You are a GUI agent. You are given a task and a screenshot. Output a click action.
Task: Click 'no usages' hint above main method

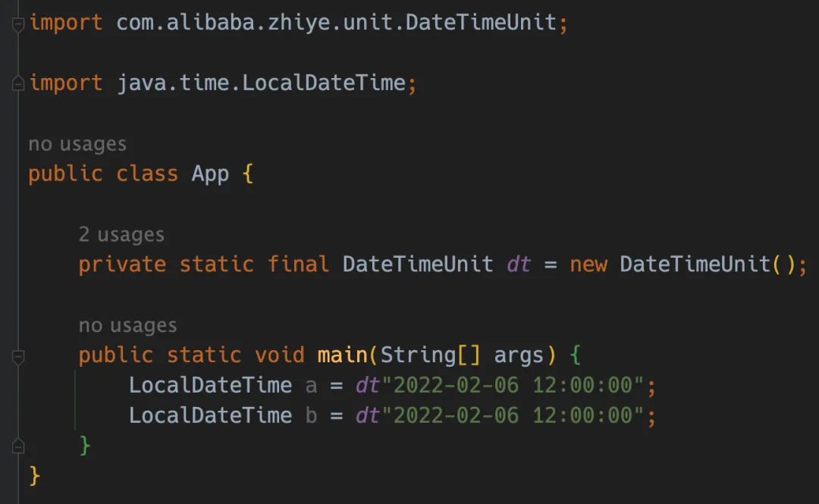[x=128, y=325]
